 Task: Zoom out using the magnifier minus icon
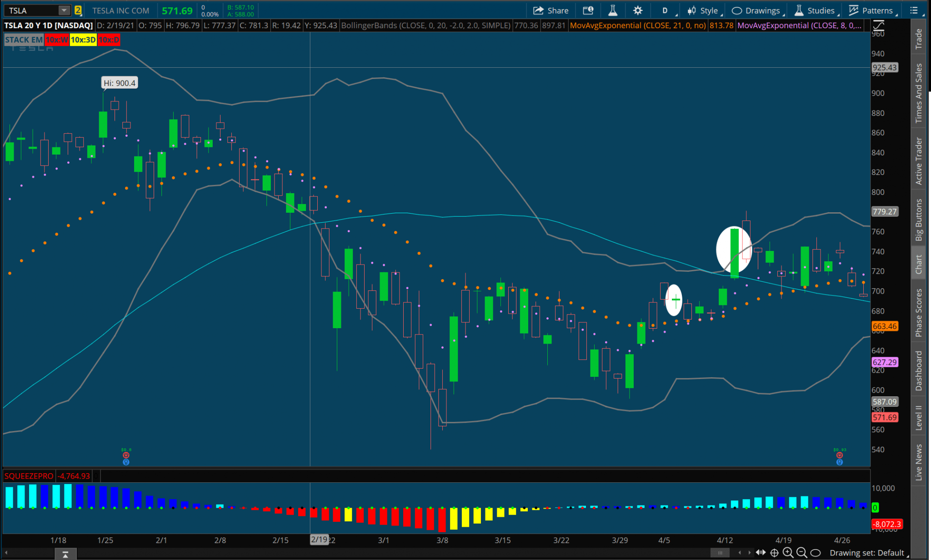pyautogui.click(x=802, y=553)
